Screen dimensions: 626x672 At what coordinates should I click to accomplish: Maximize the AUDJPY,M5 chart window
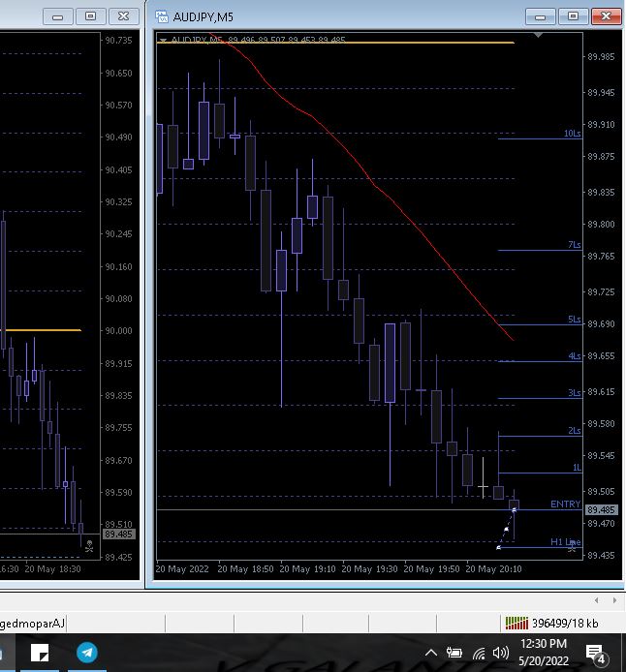[574, 16]
